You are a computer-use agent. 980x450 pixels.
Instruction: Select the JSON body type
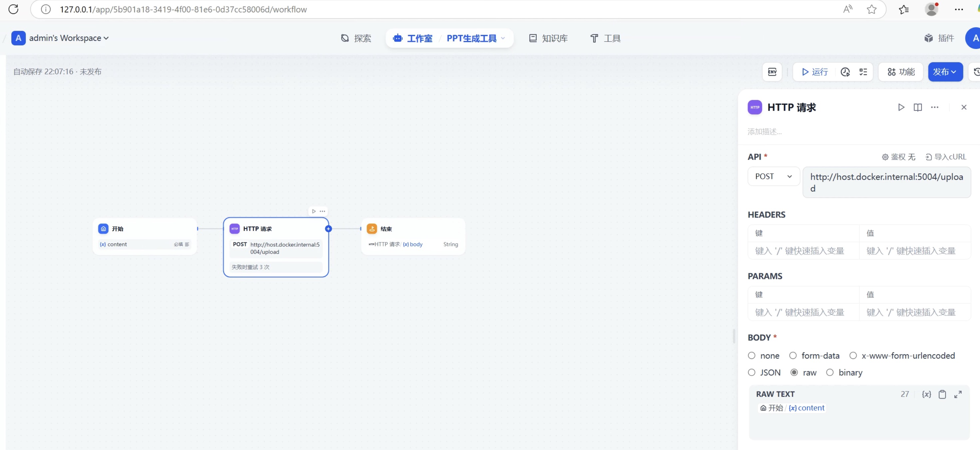(752, 372)
